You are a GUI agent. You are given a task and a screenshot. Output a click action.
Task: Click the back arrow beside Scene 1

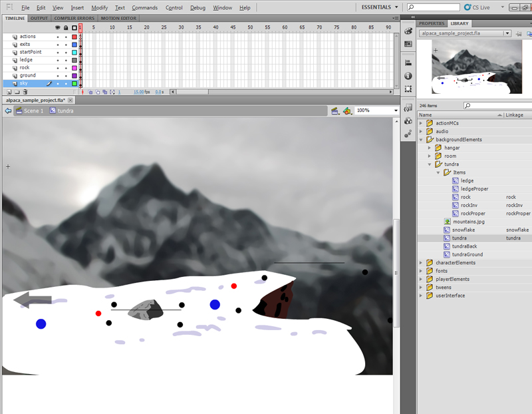pos(7,110)
